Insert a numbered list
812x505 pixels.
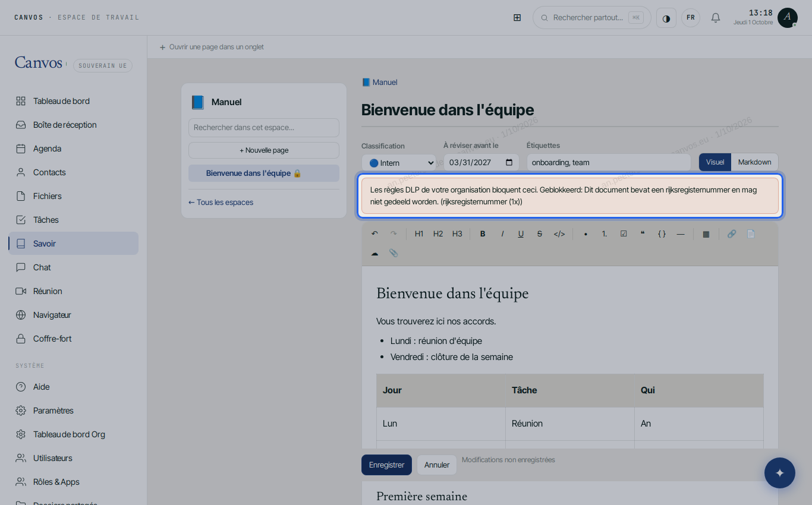pos(605,233)
